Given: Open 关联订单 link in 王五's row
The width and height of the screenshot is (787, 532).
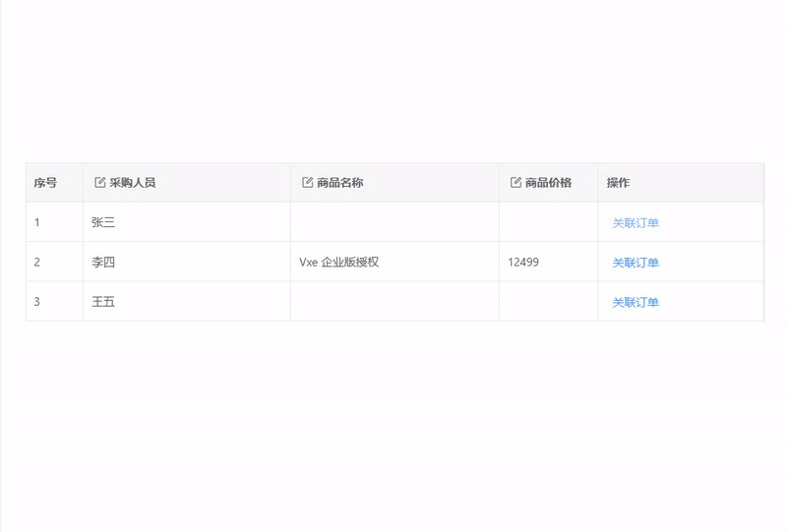Looking at the screenshot, I should [636, 302].
